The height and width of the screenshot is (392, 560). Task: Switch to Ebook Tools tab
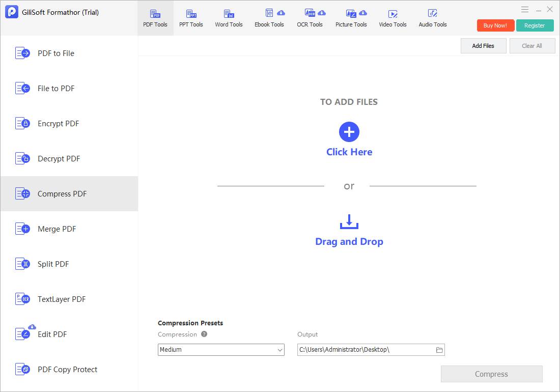tap(269, 18)
